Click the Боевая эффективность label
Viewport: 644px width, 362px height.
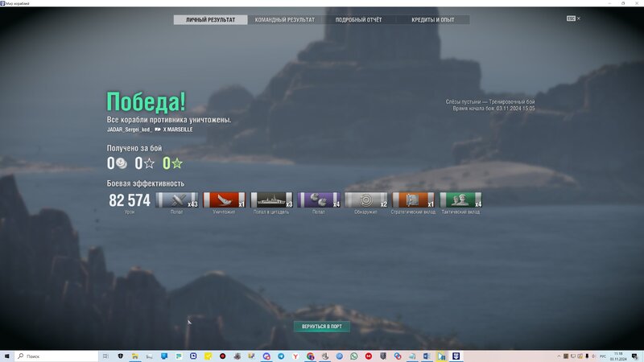[x=146, y=183]
